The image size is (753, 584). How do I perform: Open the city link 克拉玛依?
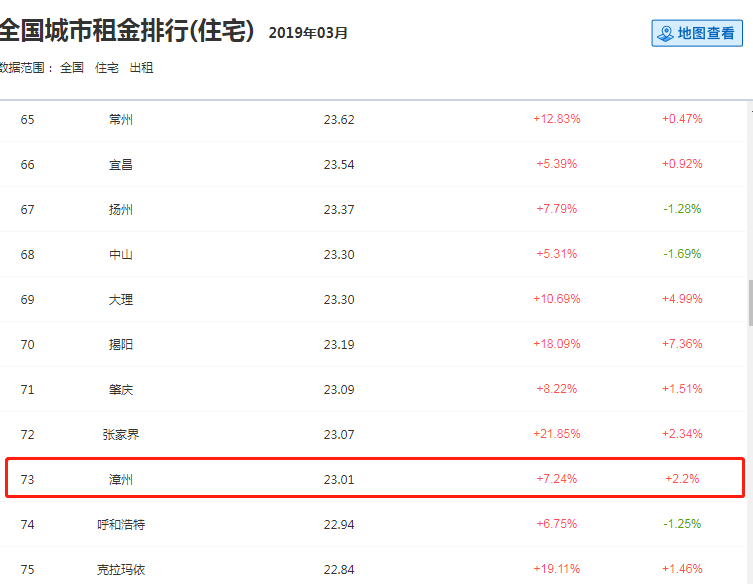[x=121, y=569]
